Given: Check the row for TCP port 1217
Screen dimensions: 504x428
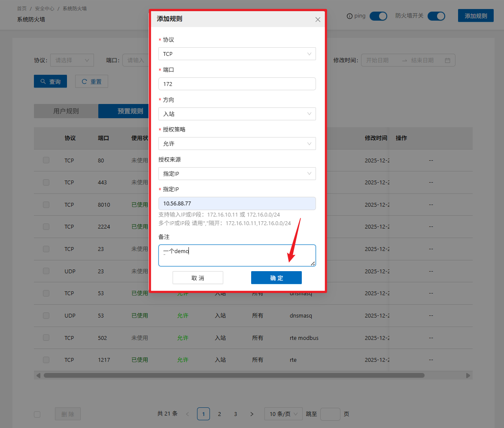Looking at the screenshot, I should (x=46, y=360).
